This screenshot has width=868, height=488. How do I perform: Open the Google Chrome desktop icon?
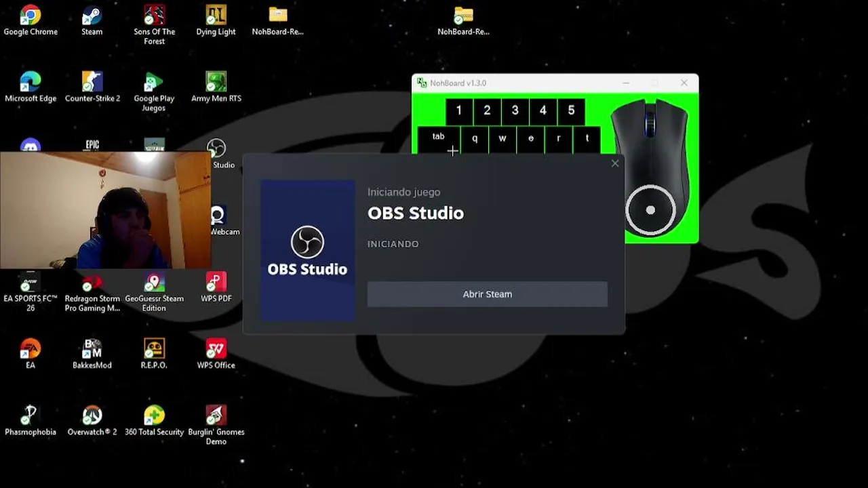tap(31, 20)
